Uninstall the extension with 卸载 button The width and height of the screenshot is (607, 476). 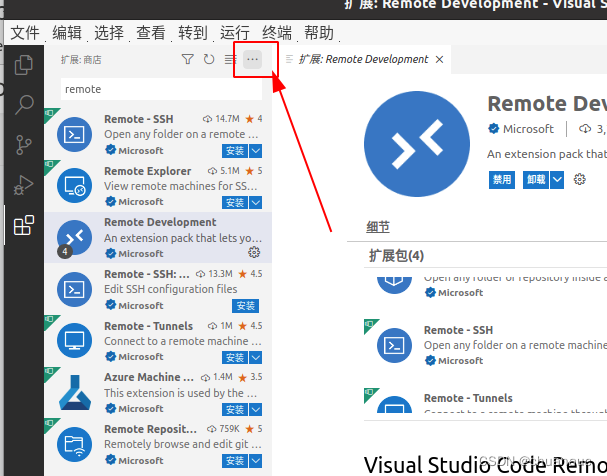(536, 180)
